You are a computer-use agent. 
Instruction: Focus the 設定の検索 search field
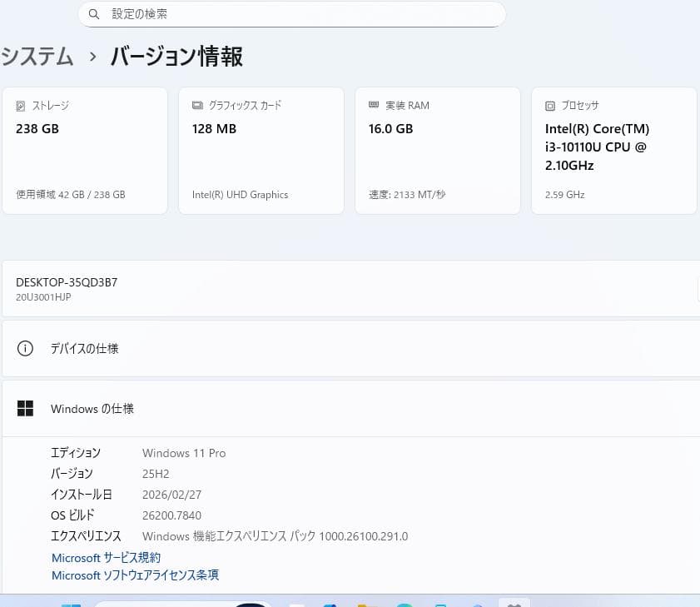292,14
